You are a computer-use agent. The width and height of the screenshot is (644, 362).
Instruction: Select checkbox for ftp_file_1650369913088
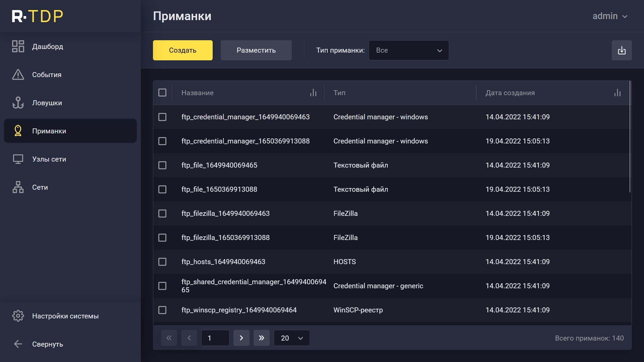tap(162, 189)
